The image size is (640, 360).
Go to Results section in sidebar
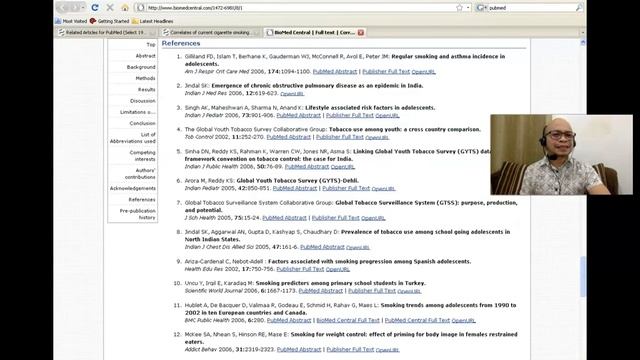(x=147, y=89)
